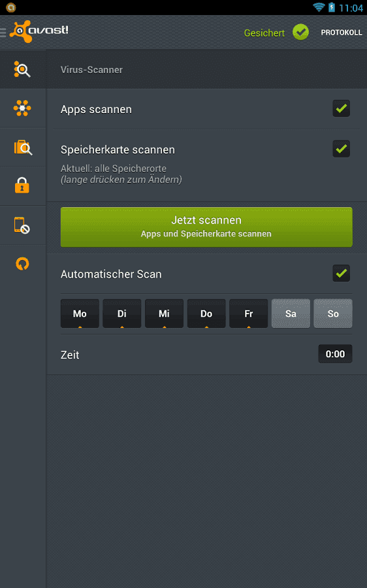Tap the avast! logo in header
The height and width of the screenshot is (588, 367).
click(x=39, y=31)
